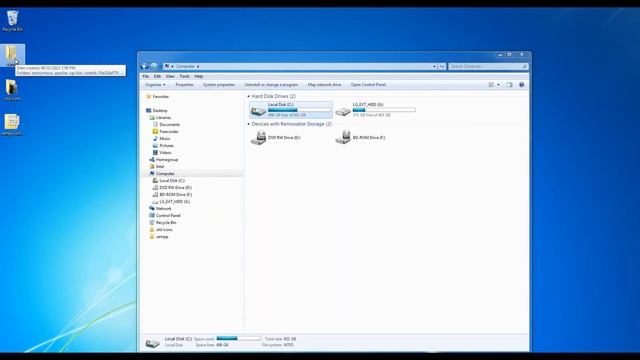The height and width of the screenshot is (360, 640).
Task: Click the Change your view icon
Action: (491, 85)
